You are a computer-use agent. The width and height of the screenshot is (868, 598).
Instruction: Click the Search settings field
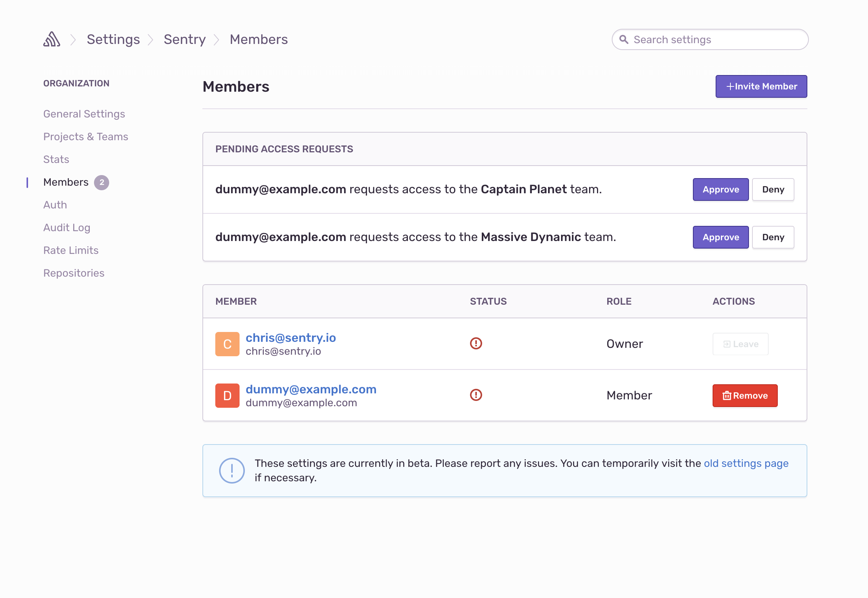[716, 39]
